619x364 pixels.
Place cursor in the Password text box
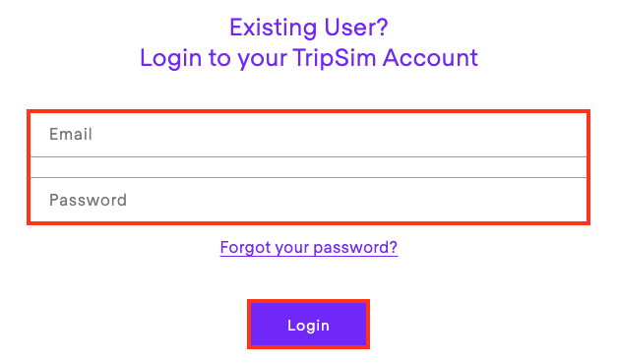pos(308,200)
